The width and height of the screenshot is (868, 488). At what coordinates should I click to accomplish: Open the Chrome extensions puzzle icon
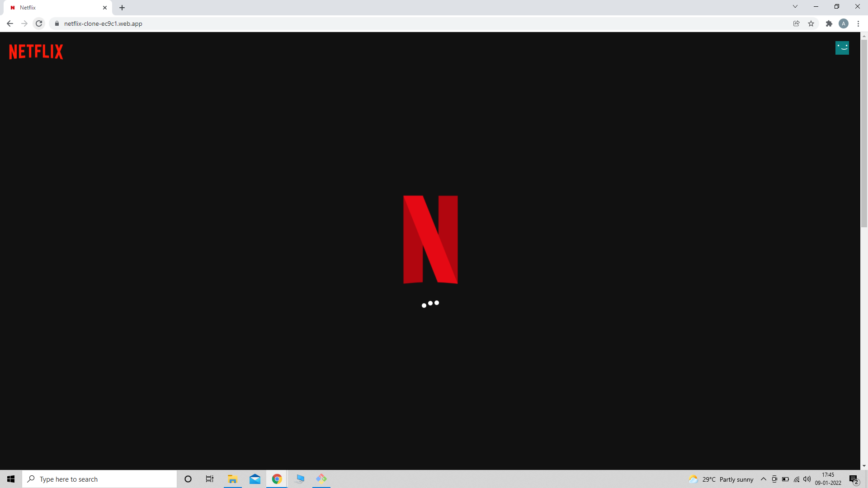coord(829,23)
